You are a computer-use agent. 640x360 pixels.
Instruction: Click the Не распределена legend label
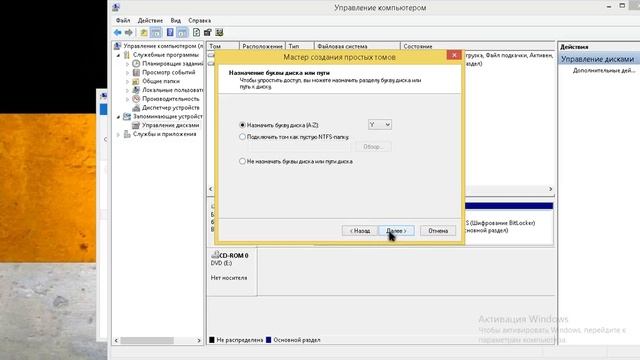(240, 340)
